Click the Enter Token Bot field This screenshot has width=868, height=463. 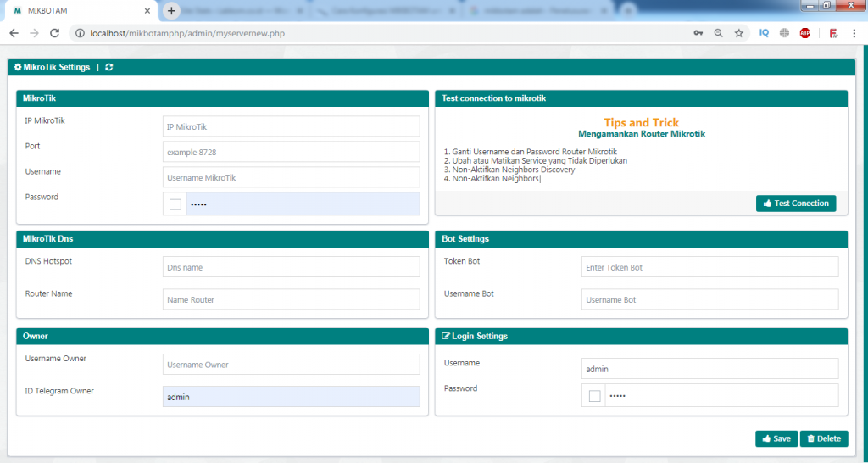click(710, 267)
